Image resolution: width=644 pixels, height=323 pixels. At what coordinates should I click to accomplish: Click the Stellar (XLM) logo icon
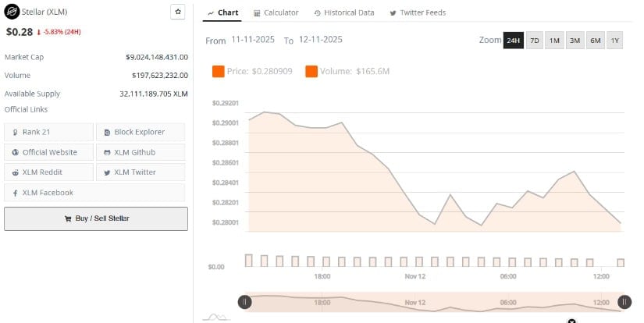tap(12, 13)
